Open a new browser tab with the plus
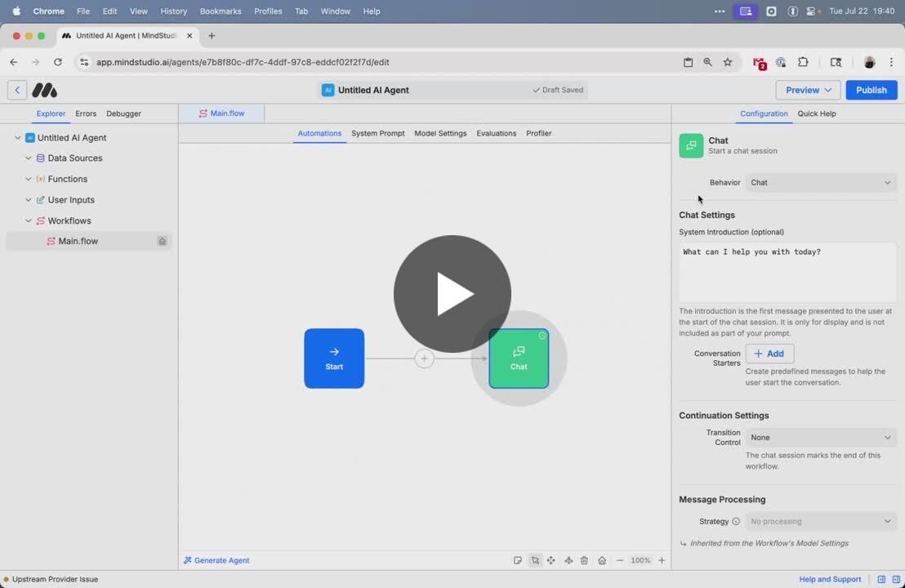The image size is (905, 588). pyautogui.click(x=212, y=36)
